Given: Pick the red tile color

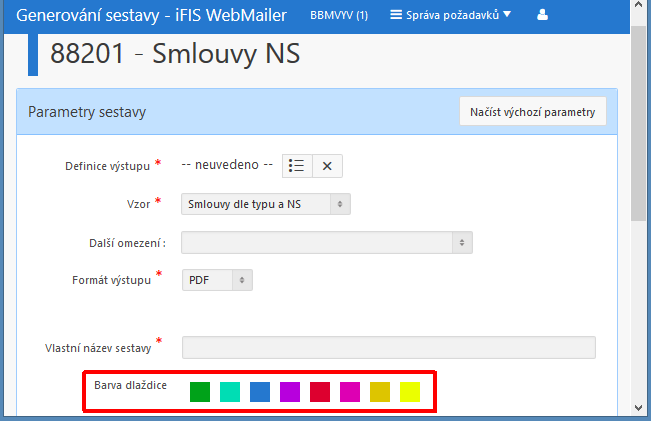Looking at the screenshot, I should click(x=320, y=392).
